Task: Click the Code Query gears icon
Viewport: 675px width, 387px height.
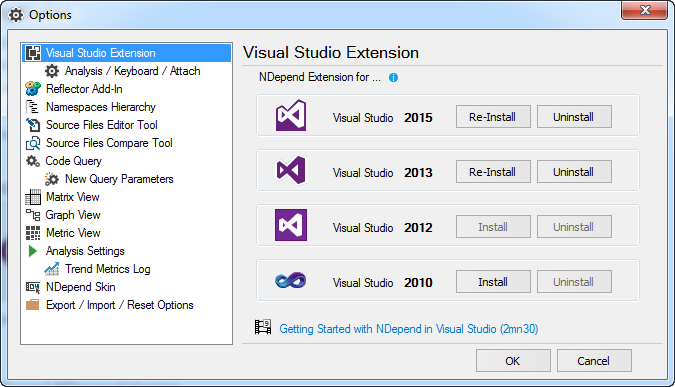Action: coord(33,161)
